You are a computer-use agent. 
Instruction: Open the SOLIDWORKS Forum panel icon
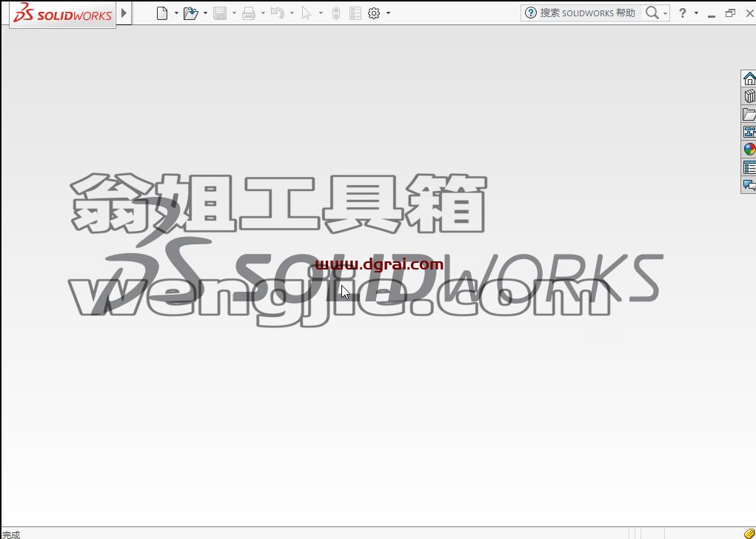coord(749,184)
